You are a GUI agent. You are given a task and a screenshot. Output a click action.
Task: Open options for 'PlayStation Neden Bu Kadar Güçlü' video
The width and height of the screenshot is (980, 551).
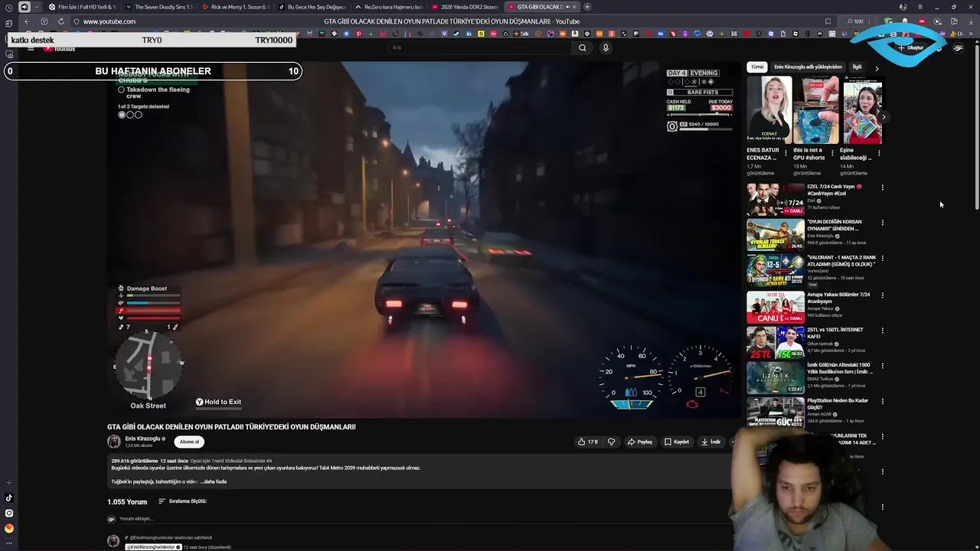[882, 401]
